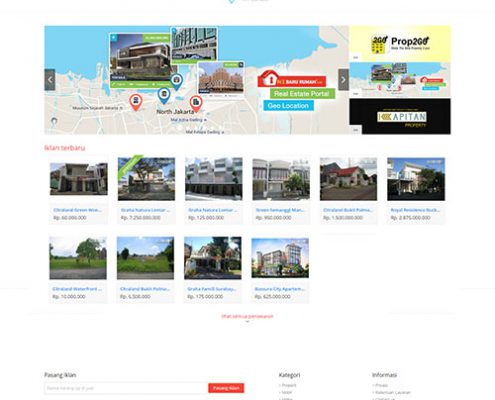Select the red map pin left of North Jakarta
The image size is (495, 400).
click(x=136, y=102)
